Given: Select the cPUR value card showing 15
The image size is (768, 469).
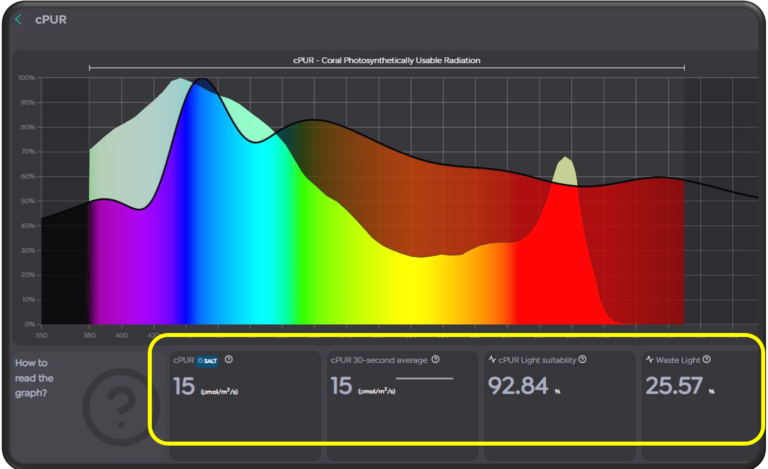Looking at the screenshot, I should pos(244,395).
